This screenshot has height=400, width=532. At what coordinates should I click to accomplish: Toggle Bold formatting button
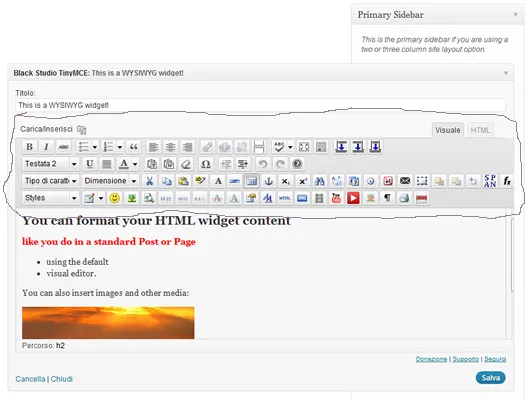point(30,147)
